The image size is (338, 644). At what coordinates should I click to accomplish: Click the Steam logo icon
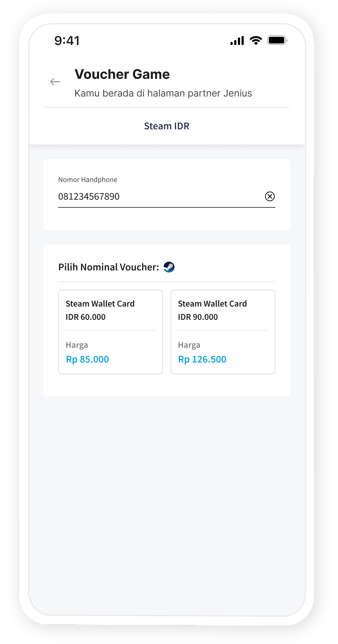tap(169, 267)
